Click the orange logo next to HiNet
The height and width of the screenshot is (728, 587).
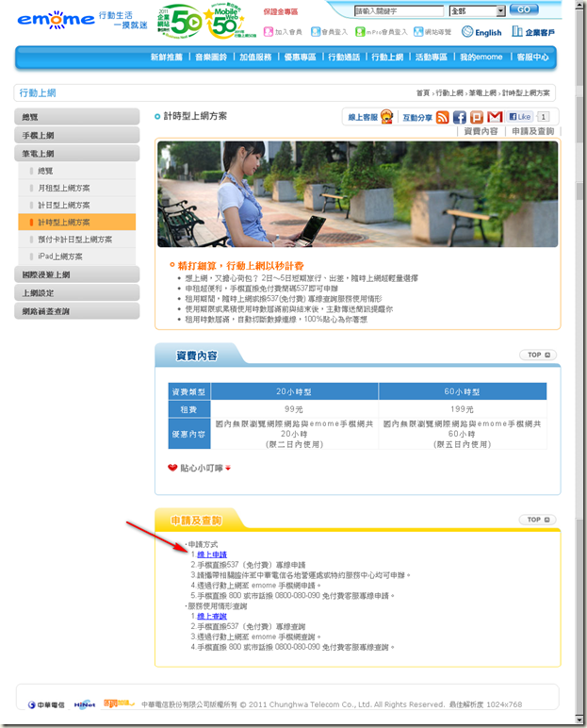point(119,703)
